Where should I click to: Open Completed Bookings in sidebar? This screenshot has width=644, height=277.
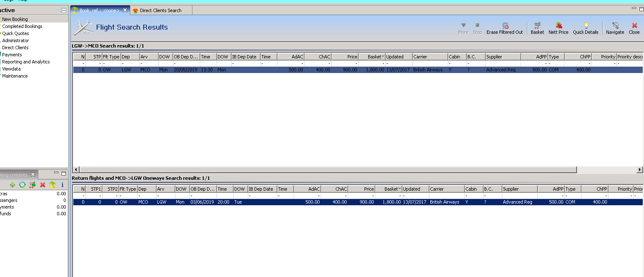pyautogui.click(x=22, y=26)
